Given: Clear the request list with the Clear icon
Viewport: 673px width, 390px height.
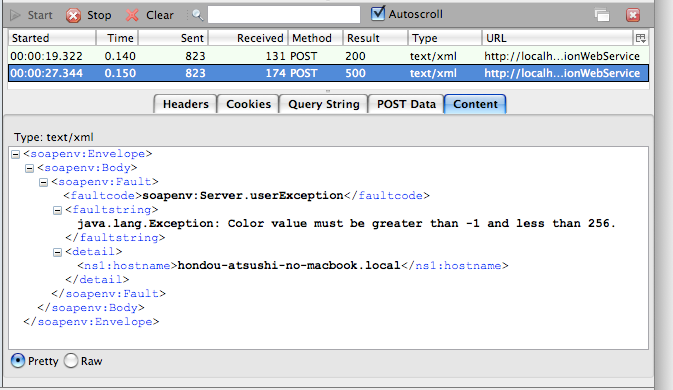Looking at the screenshot, I should coord(132,15).
